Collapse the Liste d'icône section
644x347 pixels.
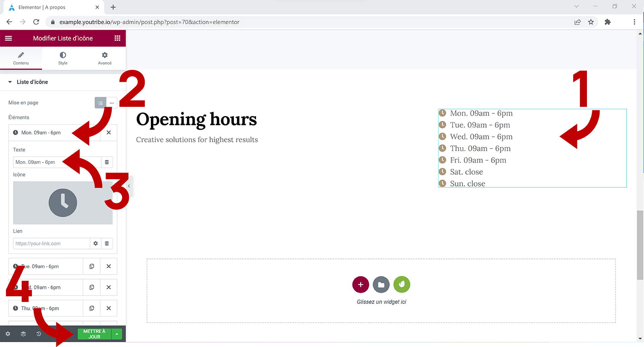tap(10, 82)
